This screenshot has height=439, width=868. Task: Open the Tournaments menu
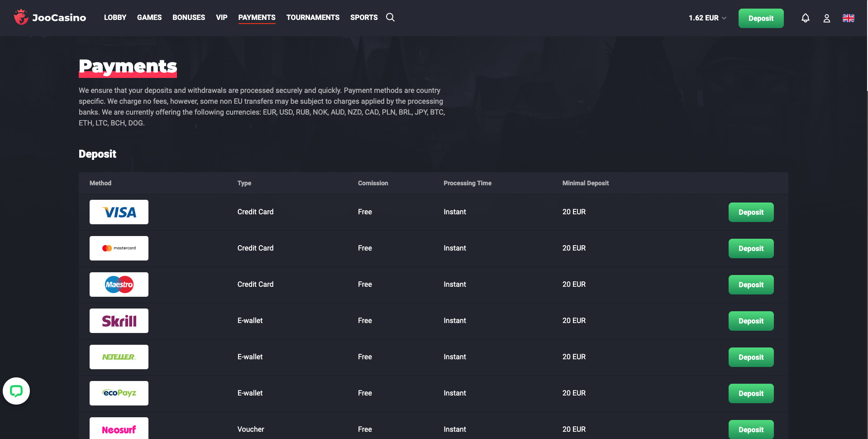pos(313,17)
